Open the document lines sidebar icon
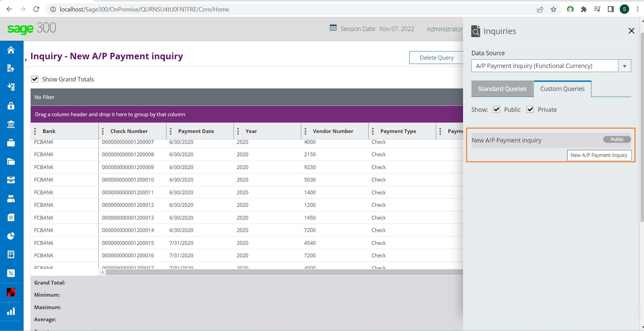 tap(11, 217)
